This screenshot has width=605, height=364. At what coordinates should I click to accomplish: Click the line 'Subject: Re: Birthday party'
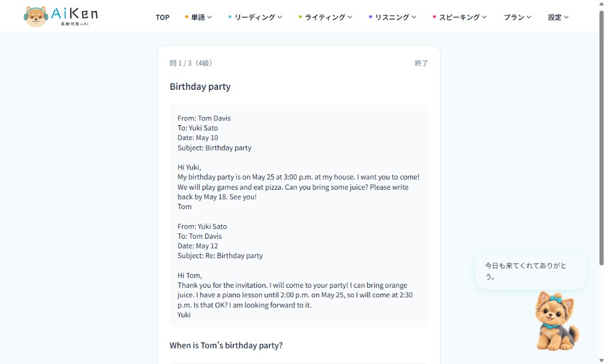click(x=220, y=255)
